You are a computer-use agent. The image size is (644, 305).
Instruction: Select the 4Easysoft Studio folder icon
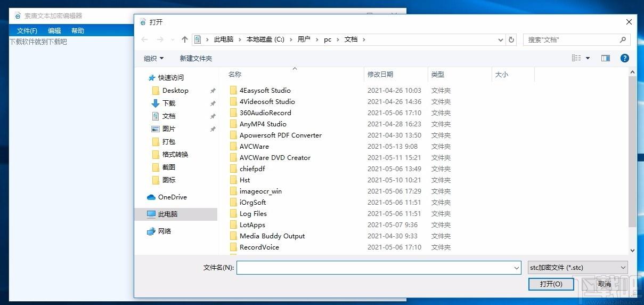(x=233, y=91)
